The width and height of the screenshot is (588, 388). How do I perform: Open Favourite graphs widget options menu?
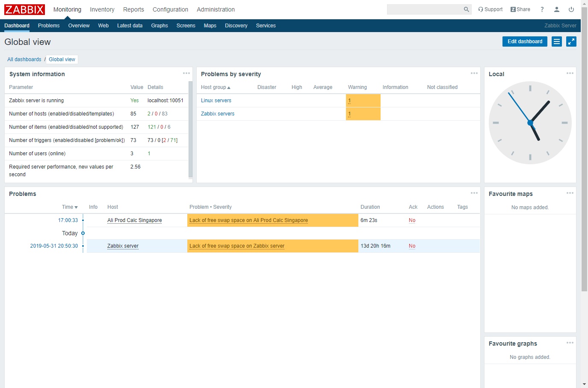570,343
